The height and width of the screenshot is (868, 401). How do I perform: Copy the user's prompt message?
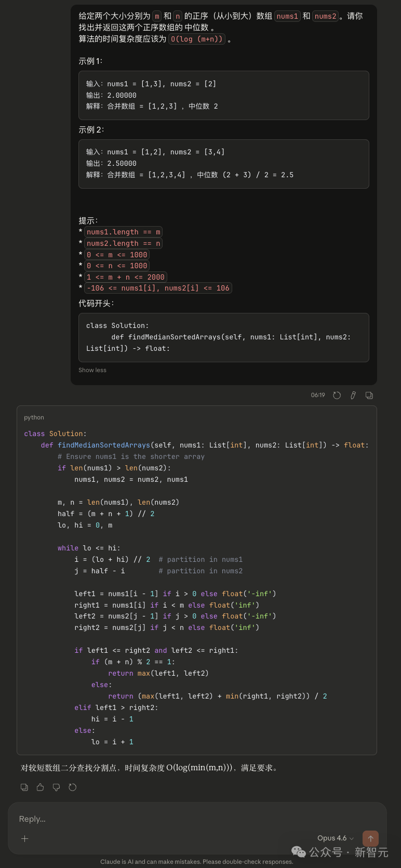[369, 396]
